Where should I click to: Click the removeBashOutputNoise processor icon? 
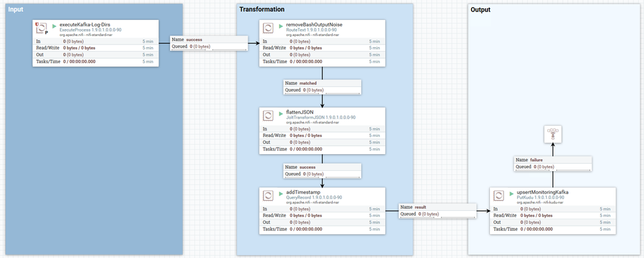pos(268,28)
